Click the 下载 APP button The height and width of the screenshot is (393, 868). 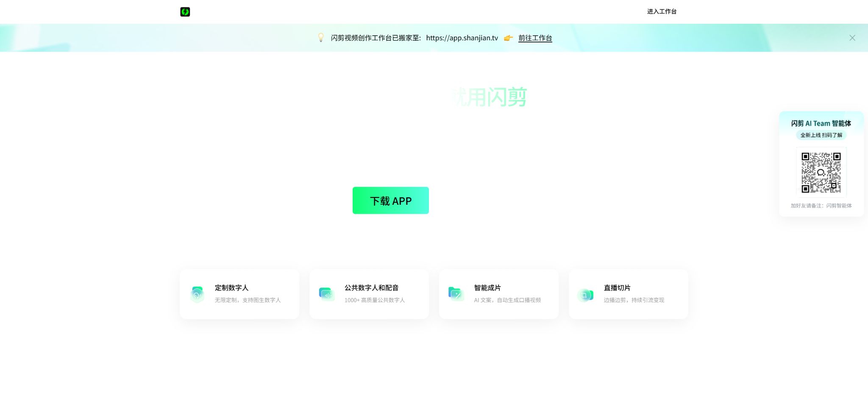[391, 201]
